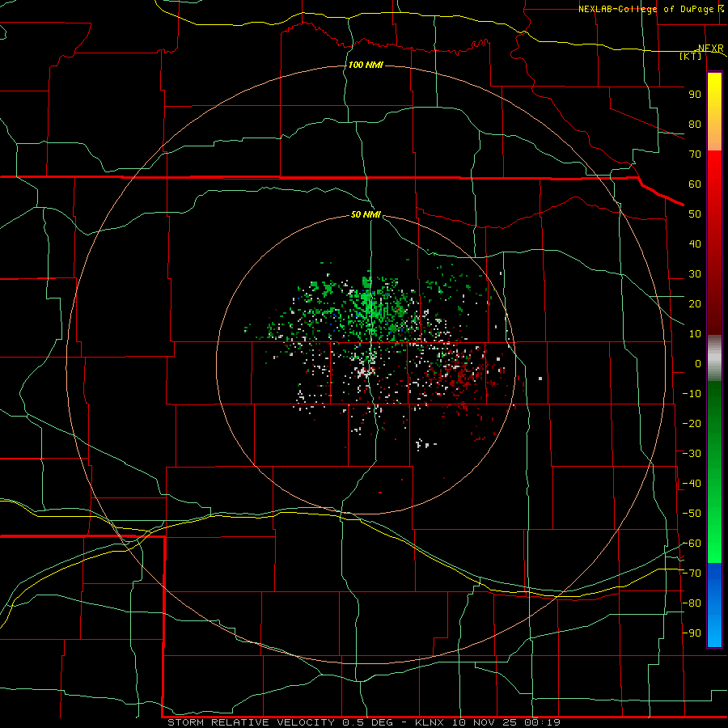
Task: Select the positive 60 scale label
Action: [695, 184]
